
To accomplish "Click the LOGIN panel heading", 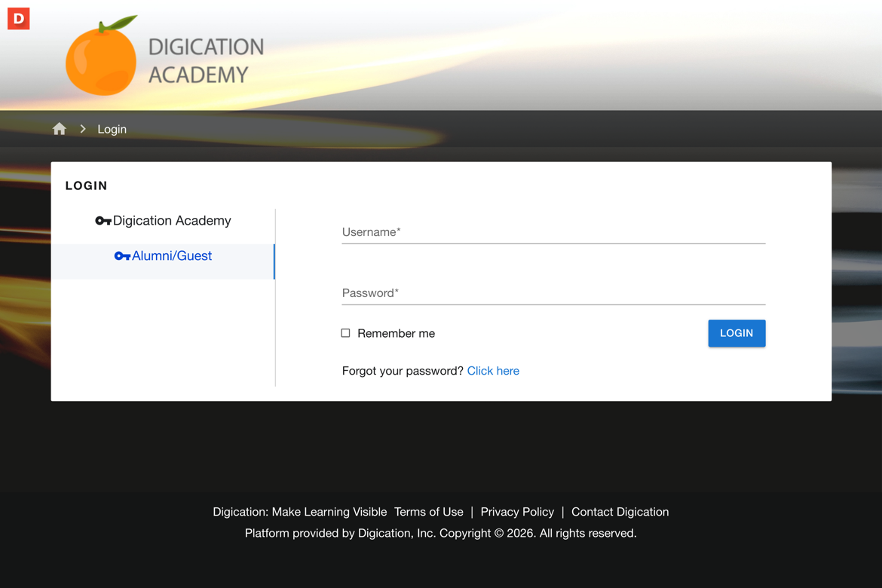I will pyautogui.click(x=86, y=185).
